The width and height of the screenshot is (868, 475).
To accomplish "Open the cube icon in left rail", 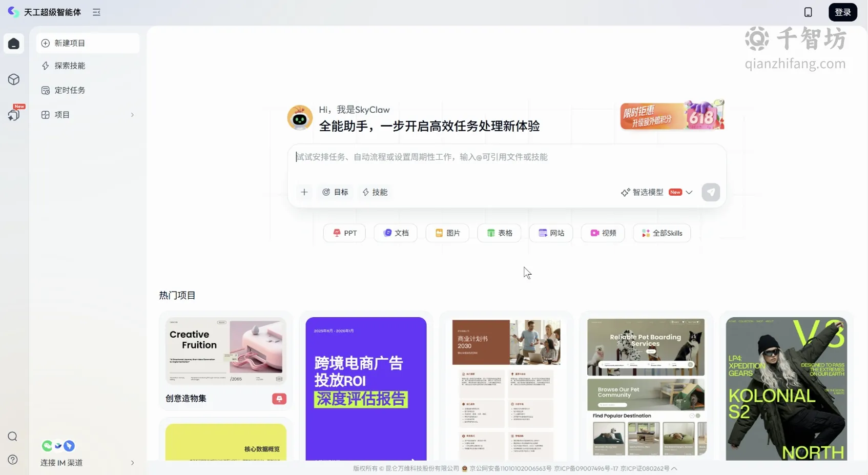I will (x=14, y=79).
